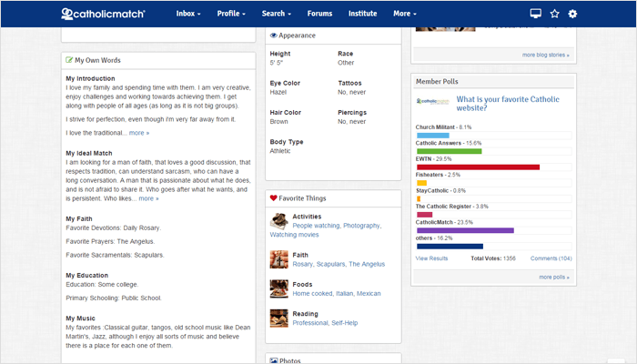The width and height of the screenshot is (637, 364).
Task: Click the Self-Help reading link
Action: [x=345, y=323]
